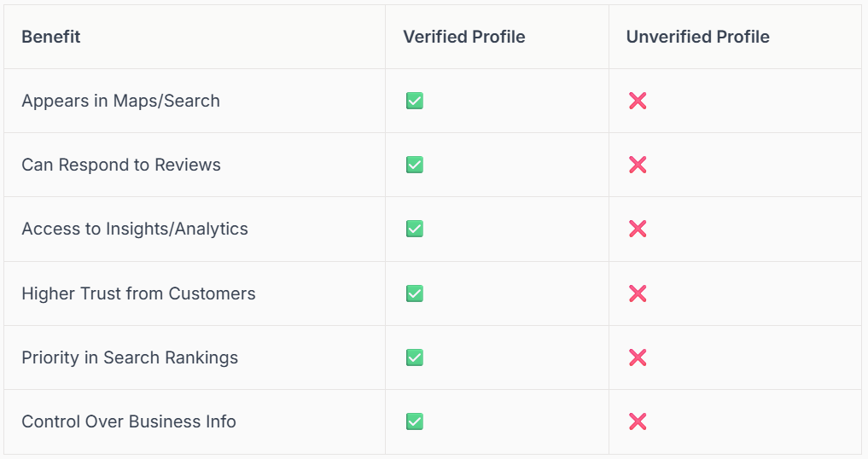
Task: Click the Appears in Maps/Search row label
Action: [x=120, y=101]
